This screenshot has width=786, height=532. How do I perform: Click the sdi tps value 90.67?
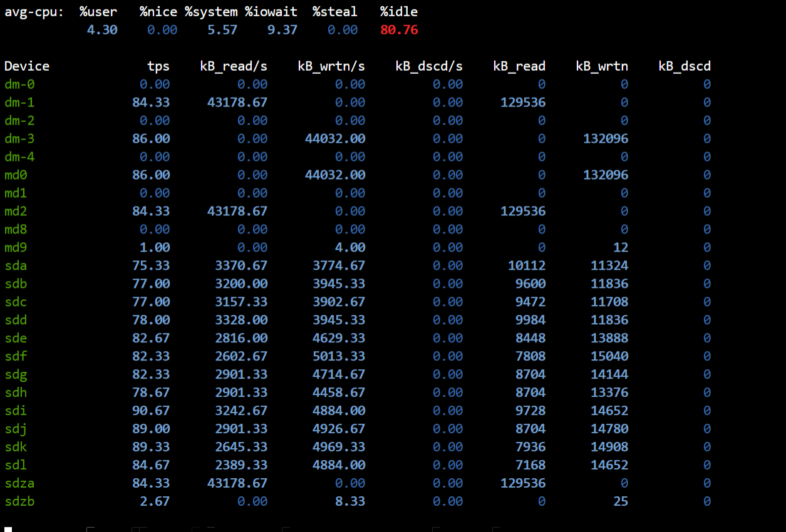pos(151,411)
